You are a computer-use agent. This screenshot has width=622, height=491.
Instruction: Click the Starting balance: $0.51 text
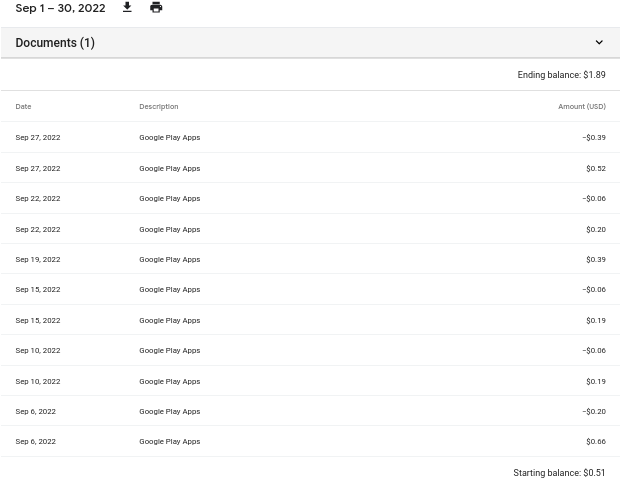pyautogui.click(x=559, y=472)
